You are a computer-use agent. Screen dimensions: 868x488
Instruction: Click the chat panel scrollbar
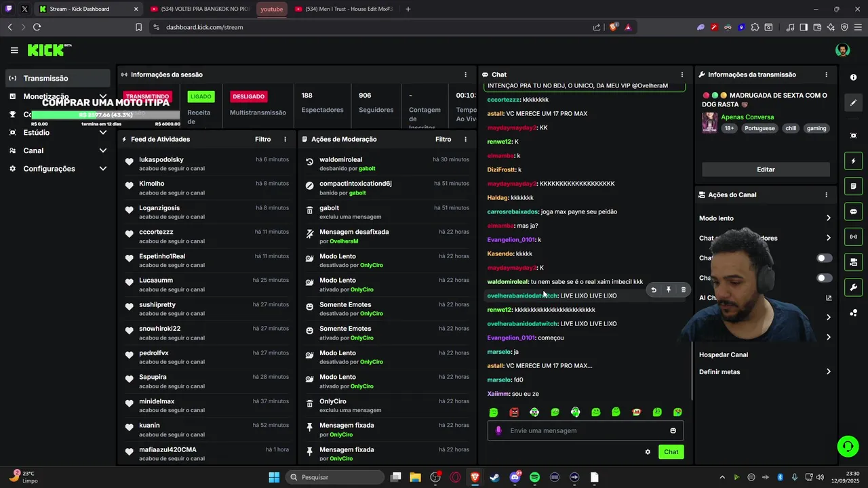691,371
